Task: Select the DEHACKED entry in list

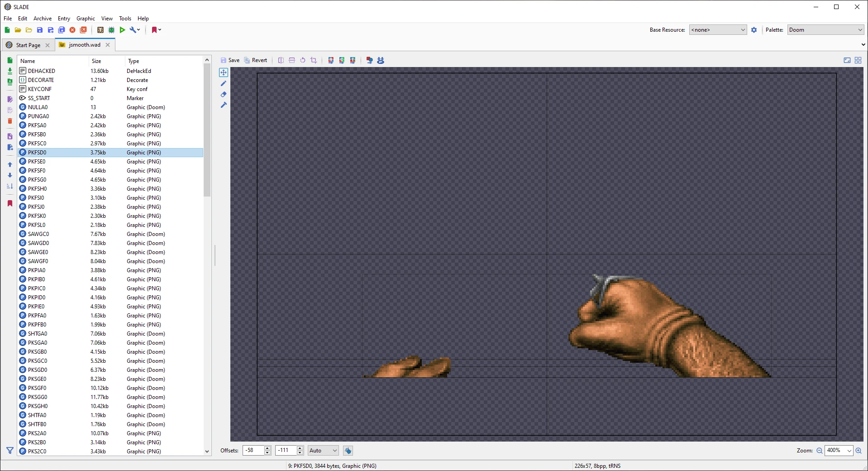Action: click(x=110, y=71)
